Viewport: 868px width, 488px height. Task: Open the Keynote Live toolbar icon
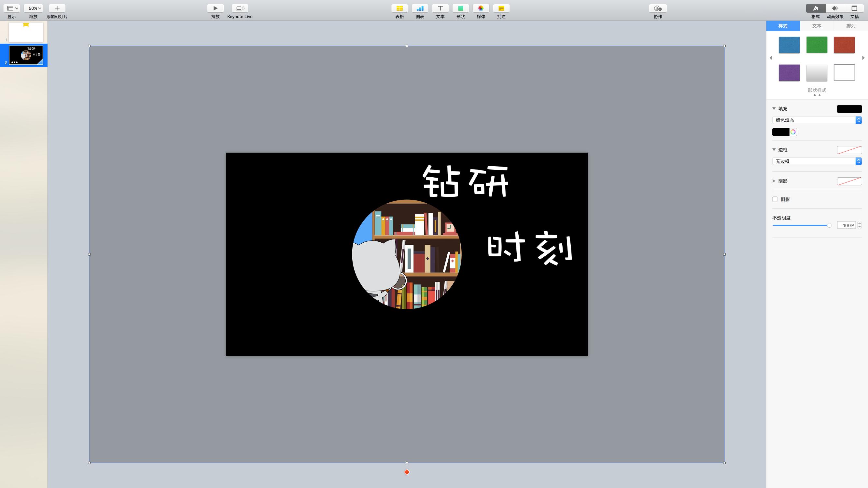(x=240, y=8)
